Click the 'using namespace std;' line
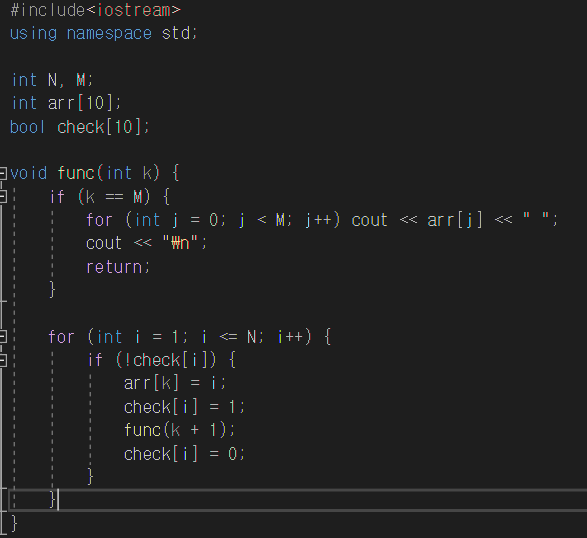Image resolution: width=587 pixels, height=538 pixels. pos(104,33)
